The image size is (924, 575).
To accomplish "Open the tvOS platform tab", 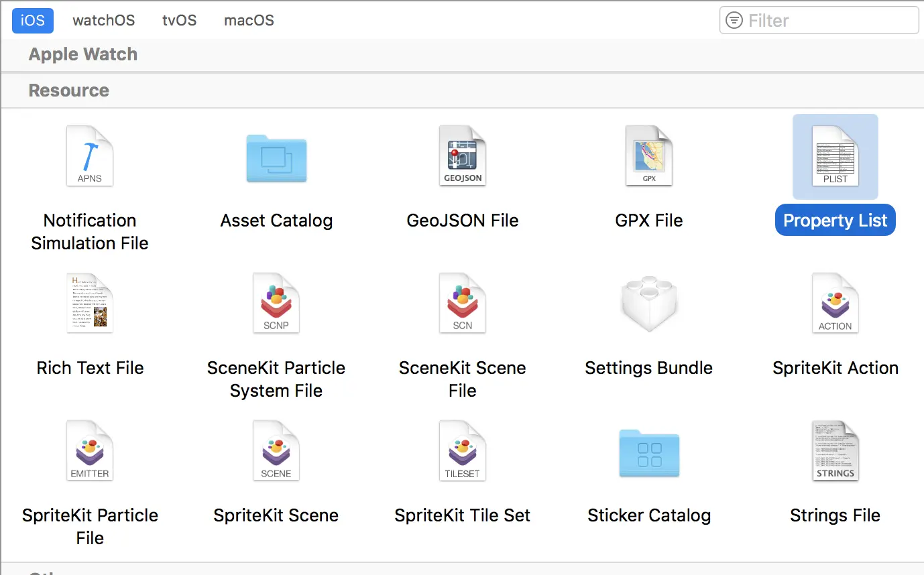I will [180, 20].
